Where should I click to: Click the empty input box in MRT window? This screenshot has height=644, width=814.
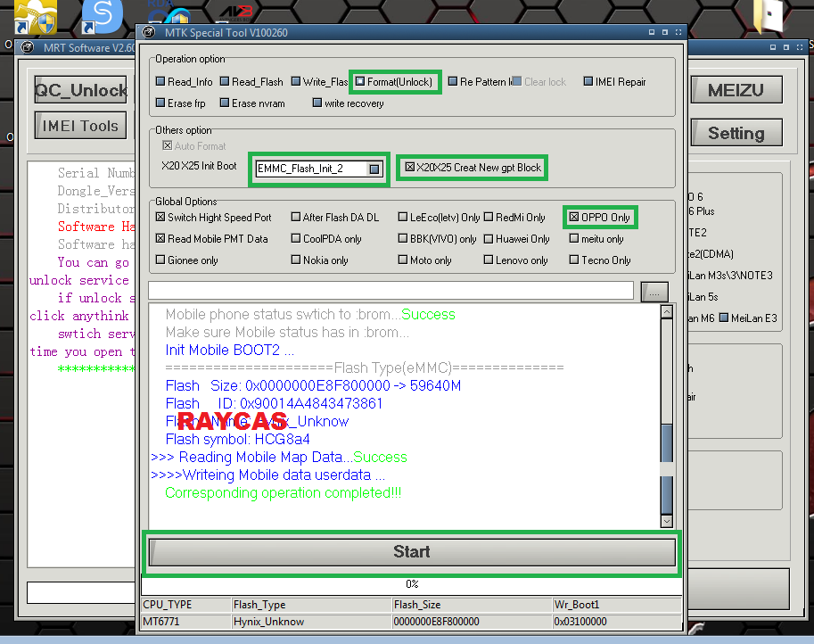[81, 592]
